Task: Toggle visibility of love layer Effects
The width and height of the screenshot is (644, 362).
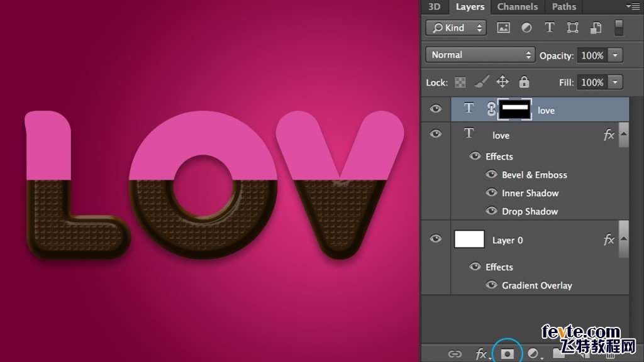Action: click(x=475, y=156)
